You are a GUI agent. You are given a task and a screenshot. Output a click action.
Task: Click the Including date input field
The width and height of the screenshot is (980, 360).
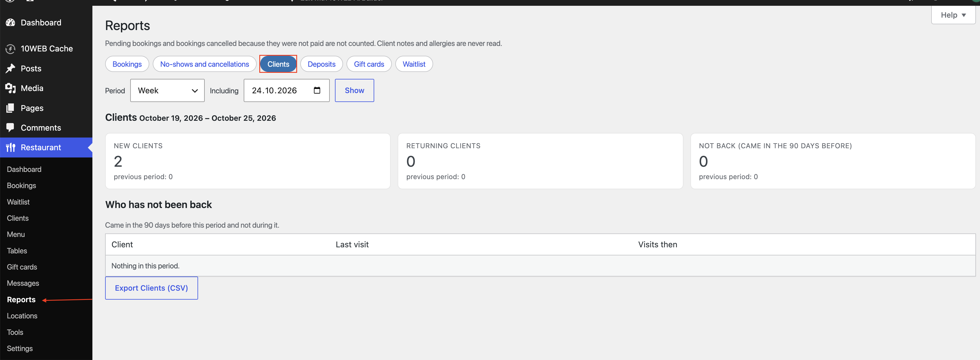point(286,90)
